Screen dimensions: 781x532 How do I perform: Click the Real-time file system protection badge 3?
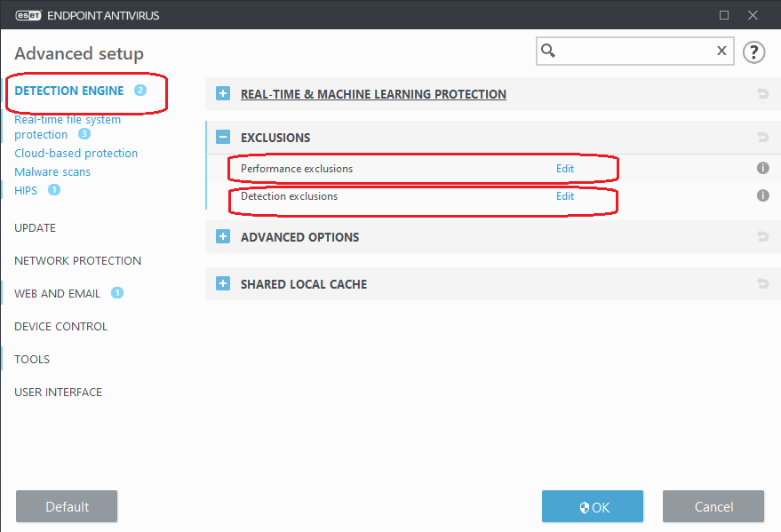coord(84,134)
